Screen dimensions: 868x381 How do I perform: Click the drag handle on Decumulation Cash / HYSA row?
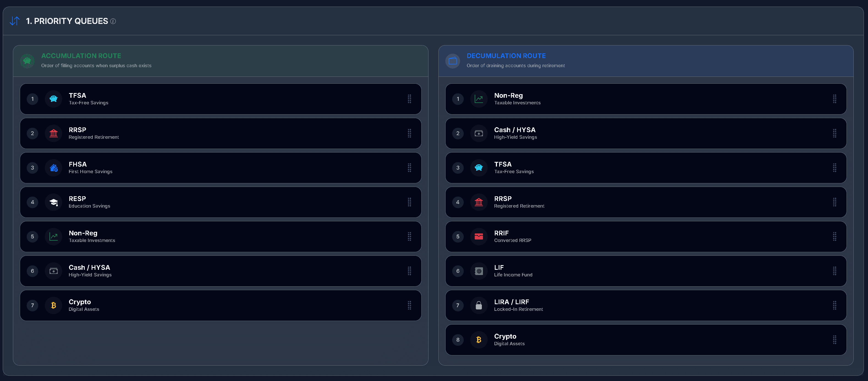(835, 133)
